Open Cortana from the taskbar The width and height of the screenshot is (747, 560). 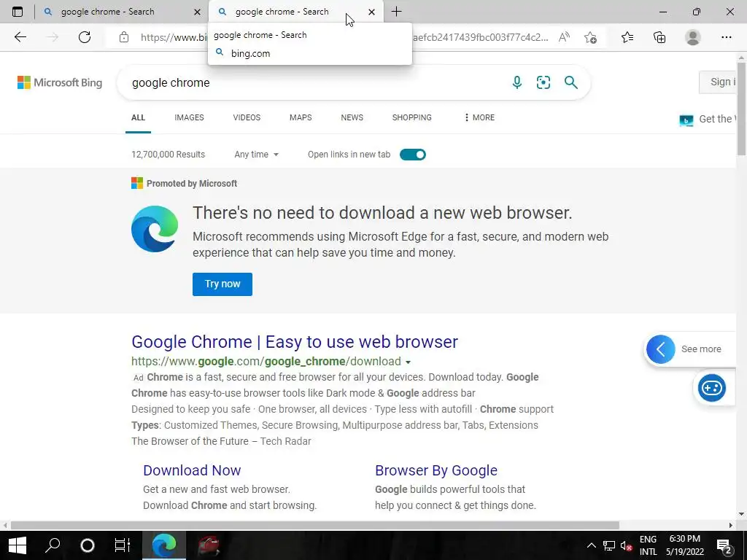(x=88, y=545)
